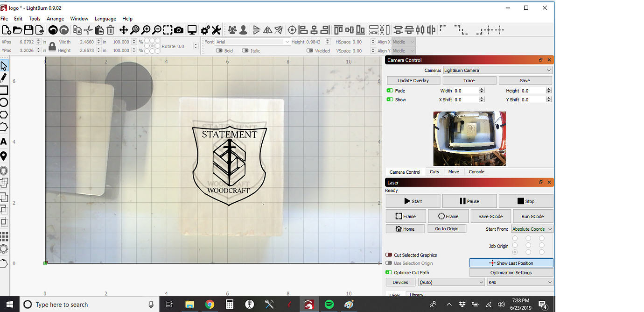Toggle the Welded text switch
This screenshot has height=312, width=644.
tap(310, 51)
